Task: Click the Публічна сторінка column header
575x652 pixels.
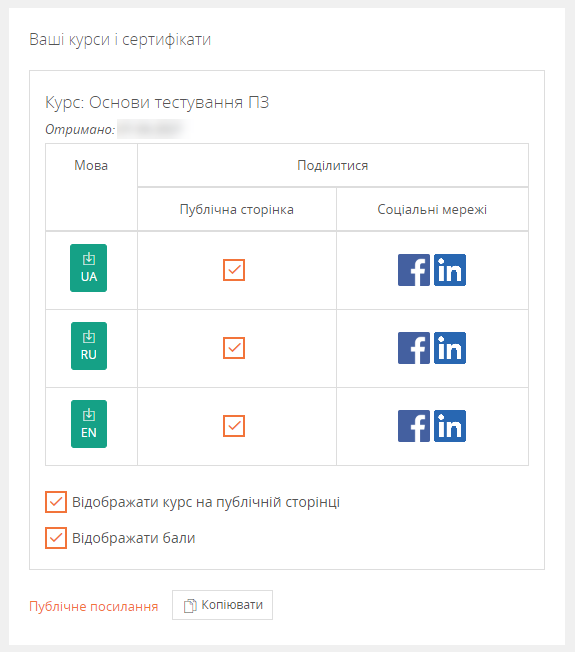Action: (x=237, y=209)
